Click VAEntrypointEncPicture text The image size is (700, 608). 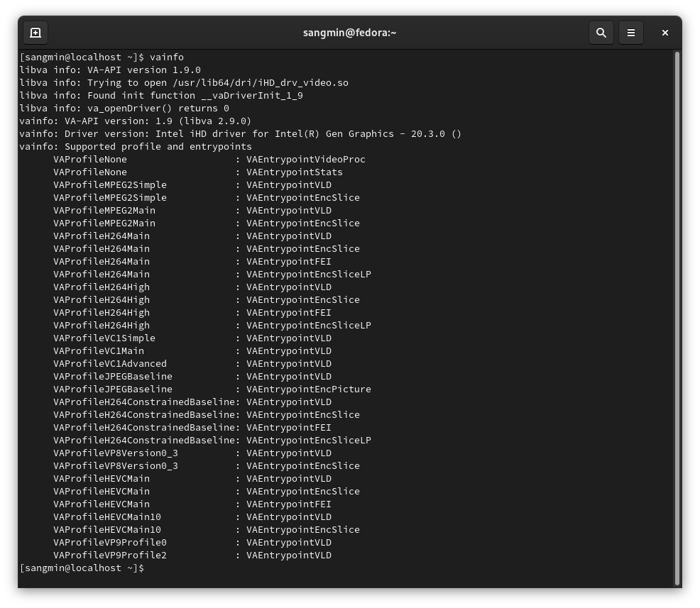coord(309,389)
